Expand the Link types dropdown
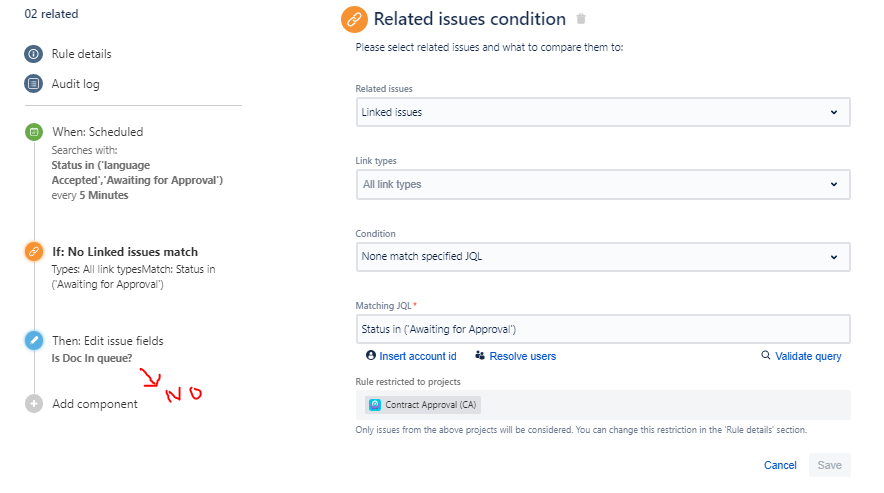Image resolution: width=884 pixels, height=493 pixels. tap(603, 184)
